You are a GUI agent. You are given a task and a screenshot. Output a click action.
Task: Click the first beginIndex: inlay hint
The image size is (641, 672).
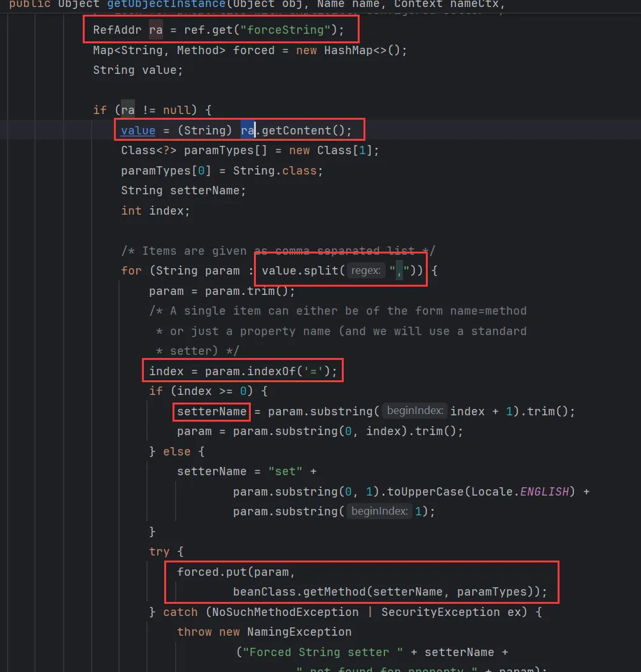click(x=415, y=411)
